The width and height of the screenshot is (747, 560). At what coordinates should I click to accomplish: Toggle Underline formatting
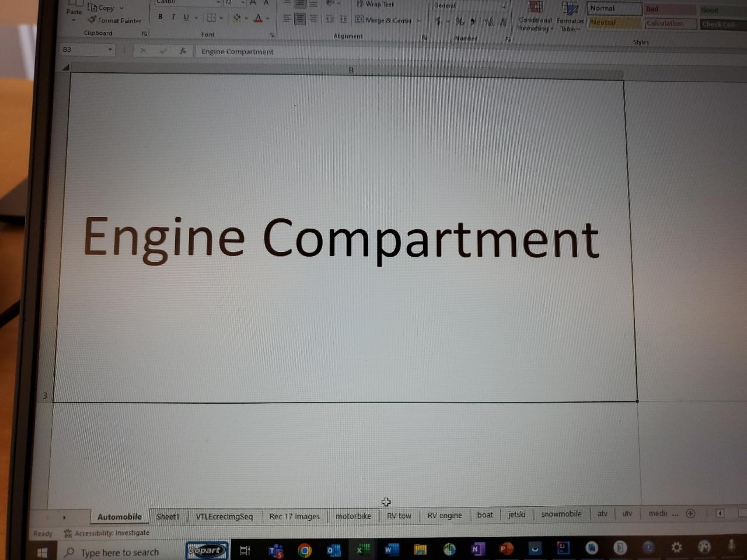coord(186,17)
